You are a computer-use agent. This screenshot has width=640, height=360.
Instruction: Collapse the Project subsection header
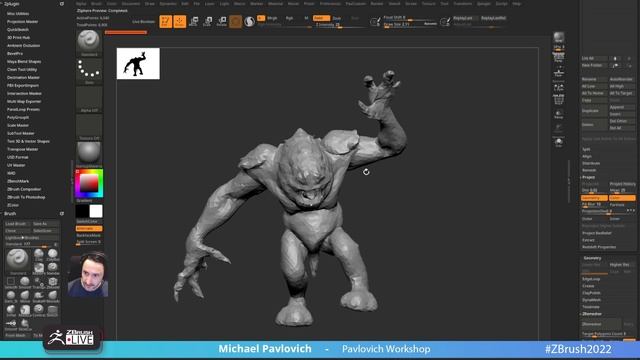coord(588,177)
